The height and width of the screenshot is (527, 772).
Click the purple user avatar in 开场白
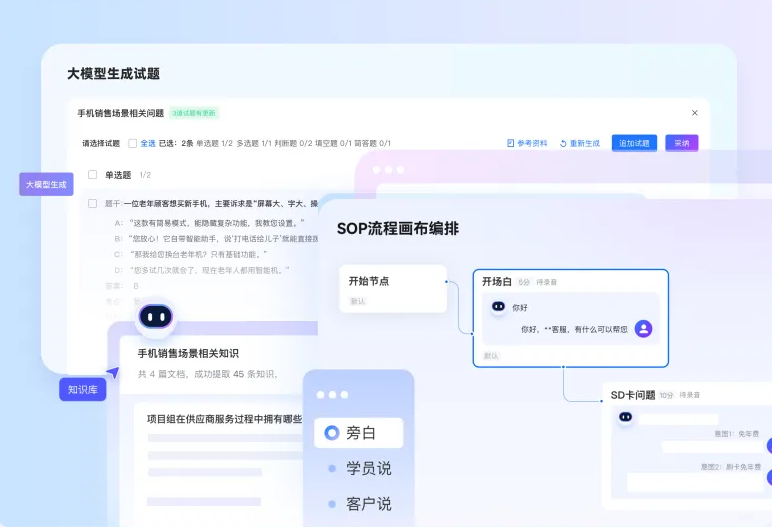pyautogui.click(x=644, y=328)
